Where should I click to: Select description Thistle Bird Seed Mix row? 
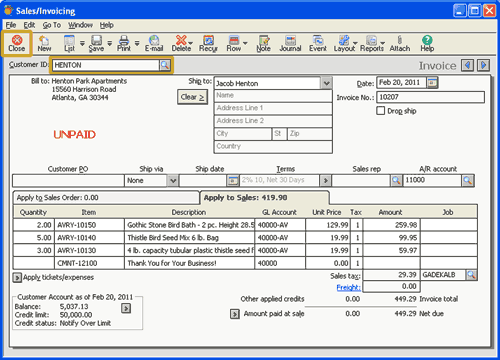(189, 238)
